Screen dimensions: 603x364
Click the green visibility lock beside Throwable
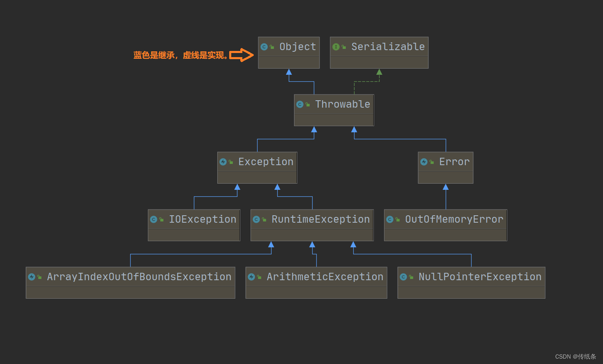coord(308,105)
